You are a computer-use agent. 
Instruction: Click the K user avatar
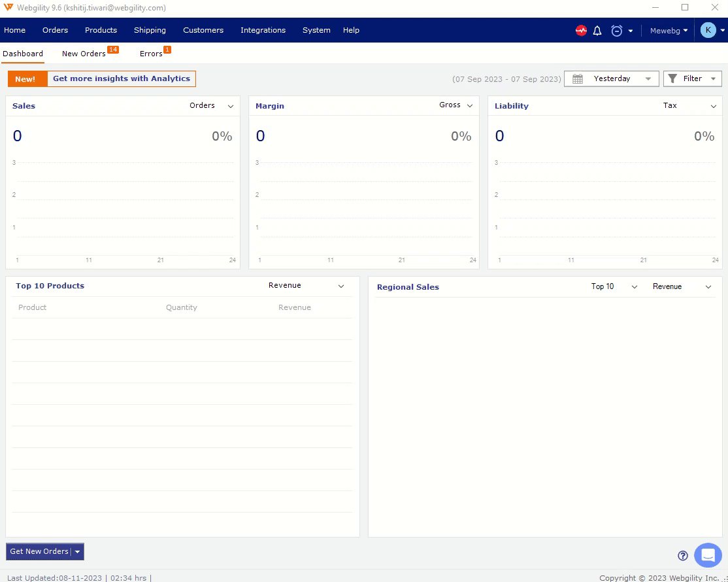(x=708, y=30)
